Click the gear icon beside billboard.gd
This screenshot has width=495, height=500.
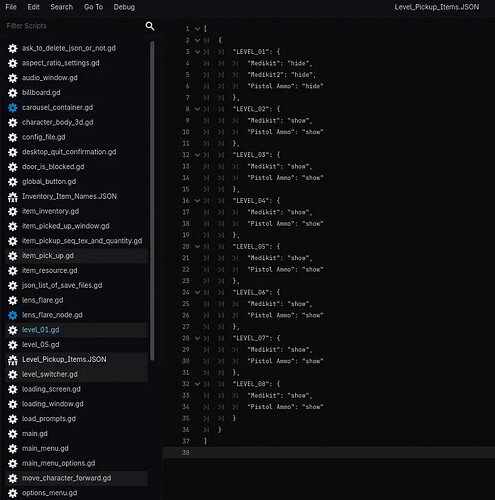[13, 93]
